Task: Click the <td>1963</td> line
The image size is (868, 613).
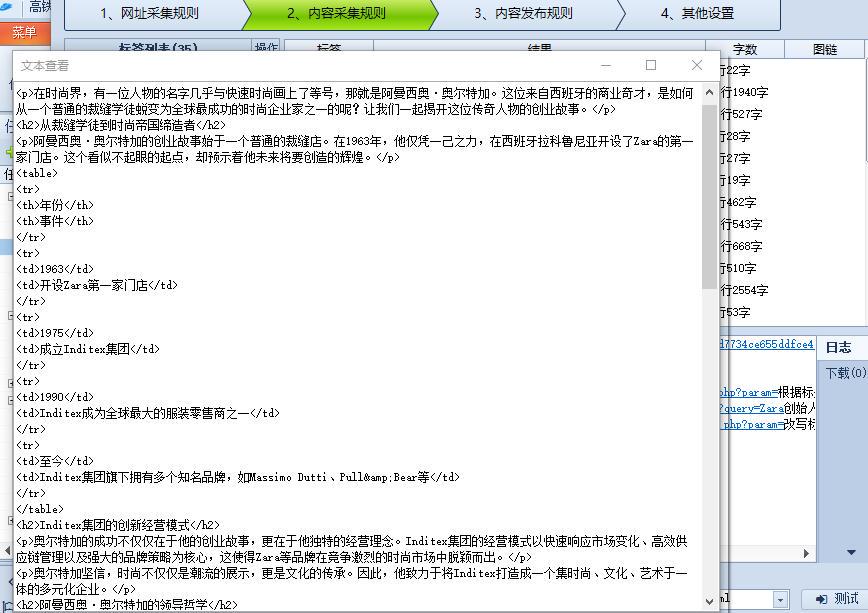Action: click(x=55, y=269)
